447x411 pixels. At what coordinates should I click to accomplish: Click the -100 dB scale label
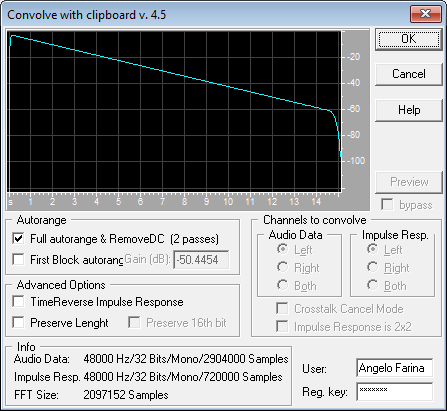(356, 161)
